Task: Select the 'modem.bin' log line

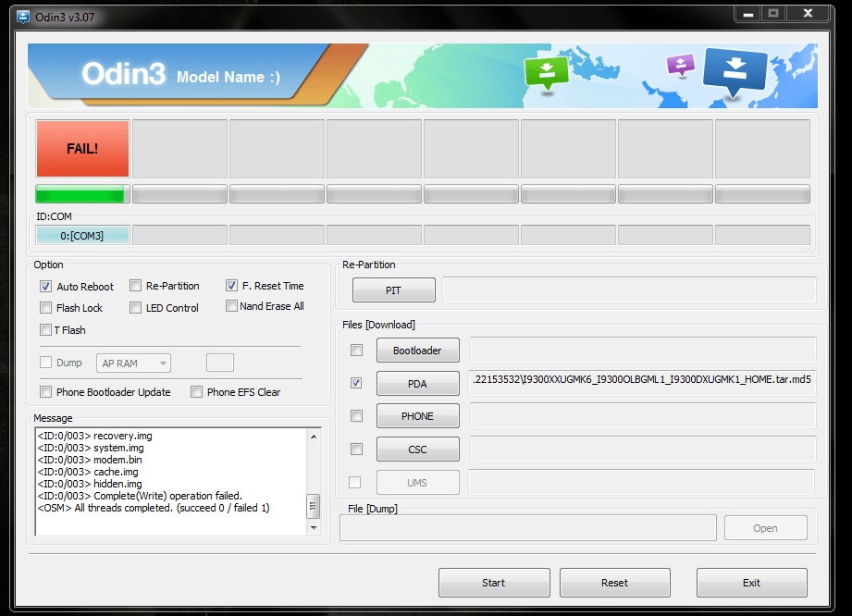Action: [x=90, y=460]
